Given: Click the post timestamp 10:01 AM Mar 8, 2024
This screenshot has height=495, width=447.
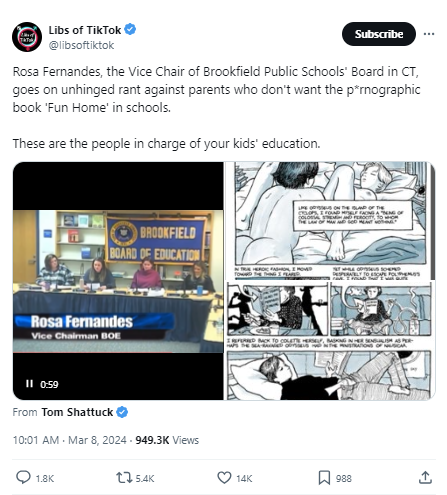Looking at the screenshot, I should click(69, 440).
